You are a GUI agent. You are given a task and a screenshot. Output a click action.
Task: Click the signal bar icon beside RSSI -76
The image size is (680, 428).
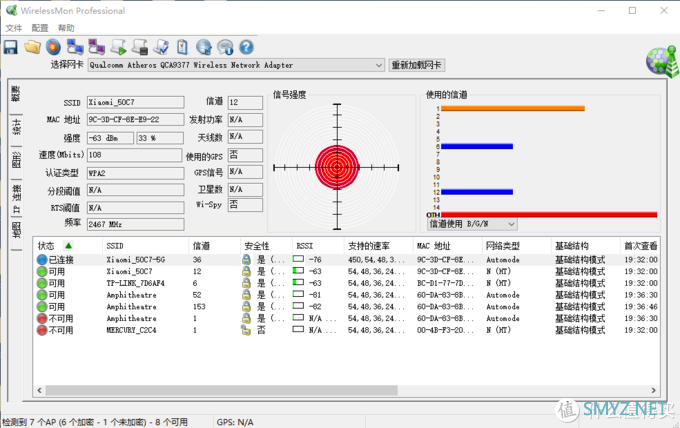298,259
